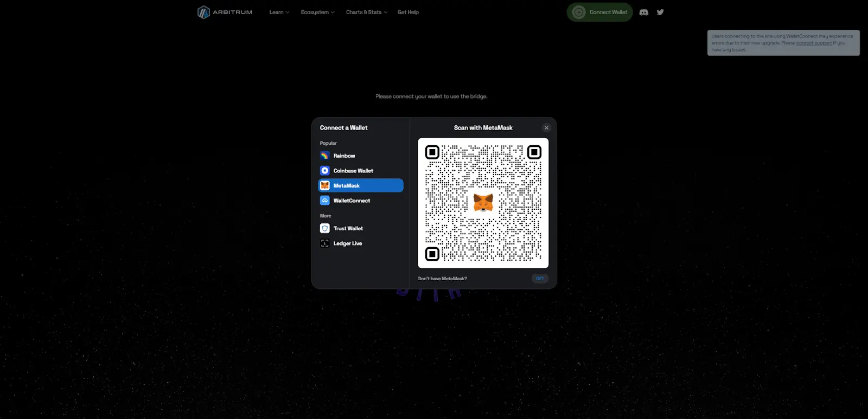The image size is (868, 419).
Task: Click the Arbitrum logo
Action: (225, 12)
